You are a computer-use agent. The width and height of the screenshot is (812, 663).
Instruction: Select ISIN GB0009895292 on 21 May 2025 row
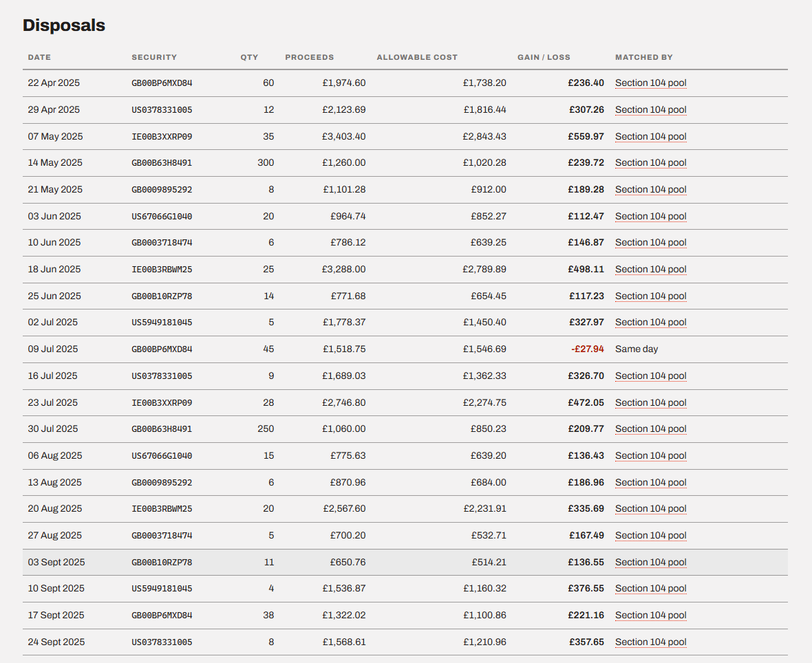(x=162, y=189)
